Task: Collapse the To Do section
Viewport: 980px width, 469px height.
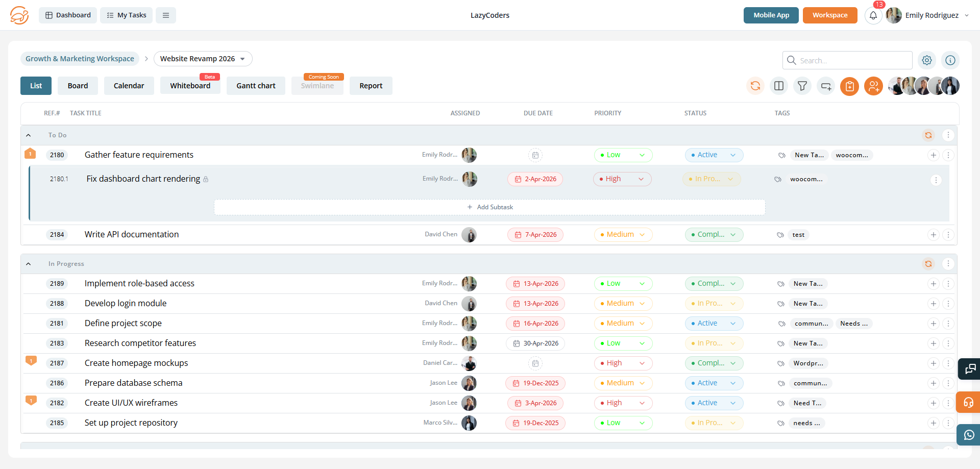Action: 29,135
